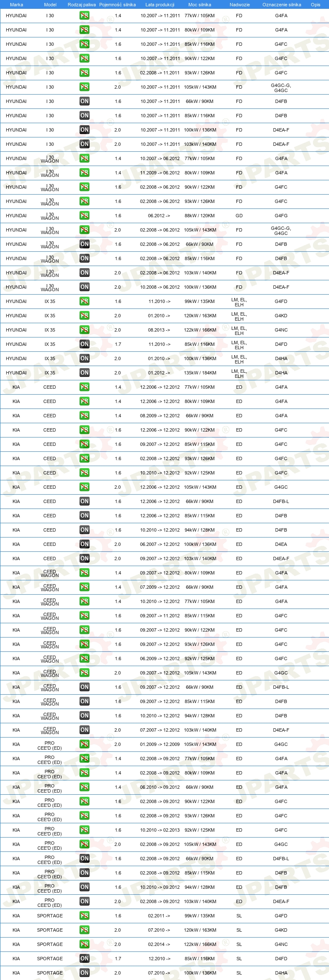
Task: Click 'G4KD' engine code in IX 35 row
Action: (281, 316)
